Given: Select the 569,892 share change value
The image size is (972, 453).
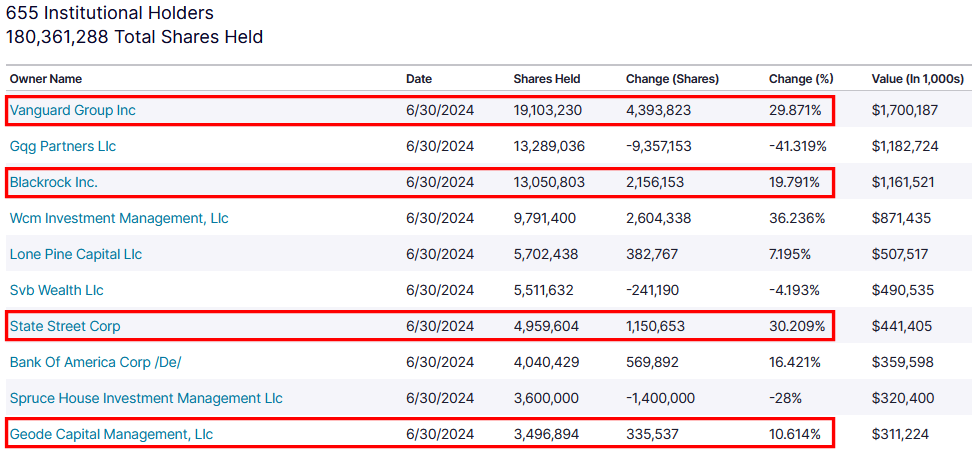Looking at the screenshot, I should 653,363.
